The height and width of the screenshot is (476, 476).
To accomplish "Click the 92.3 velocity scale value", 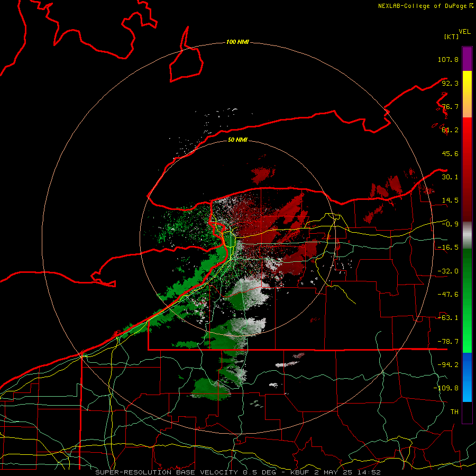I will tap(450, 83).
